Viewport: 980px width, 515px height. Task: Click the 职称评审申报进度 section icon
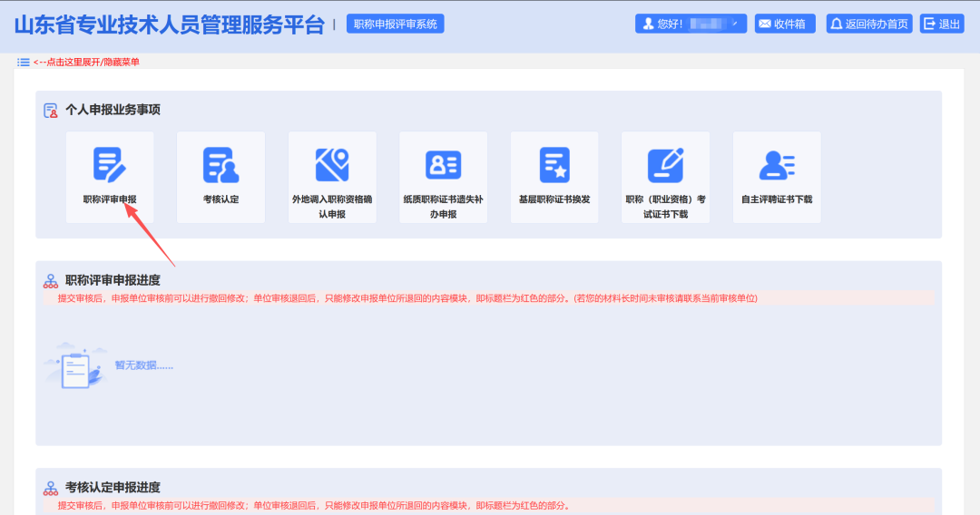[x=51, y=281]
